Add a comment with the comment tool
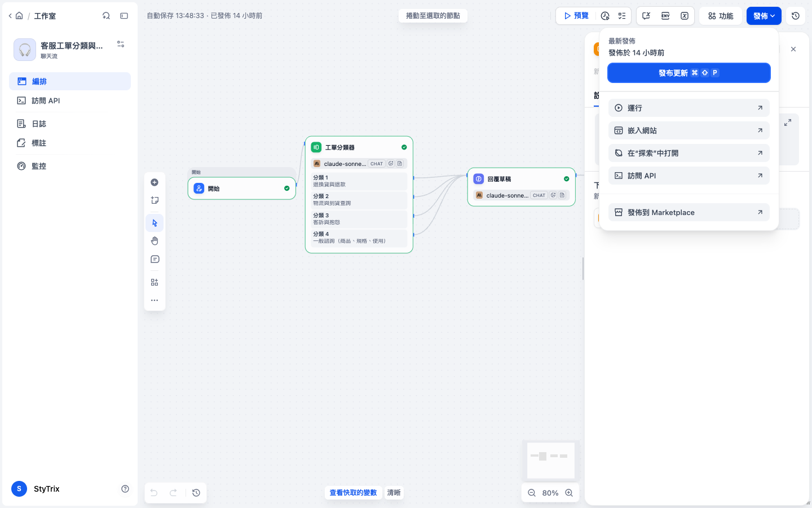 tap(155, 260)
